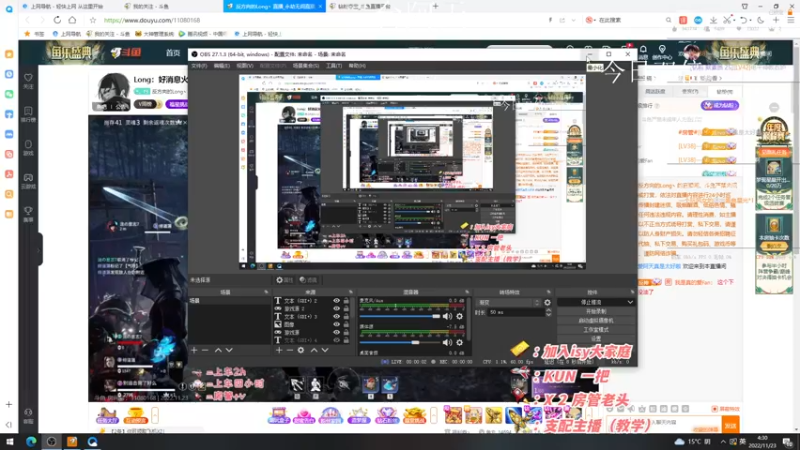Move the scene up in OBS Scenes panel
800x450 pixels.
click(x=218, y=351)
